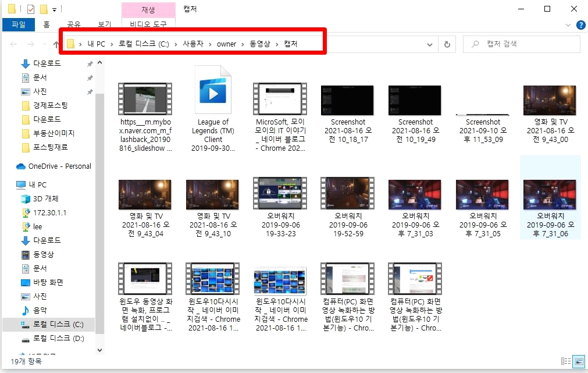Select 오버워치 2019-09-06 19-33-23 video
Screen dimensions: 588x373
click(280, 208)
